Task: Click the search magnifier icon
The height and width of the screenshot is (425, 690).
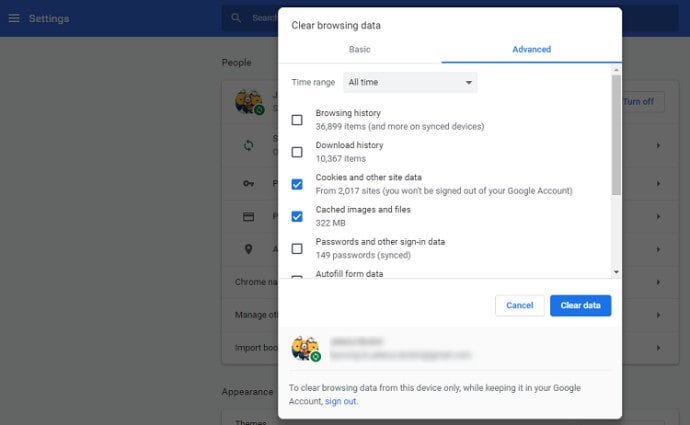Action: (236, 18)
